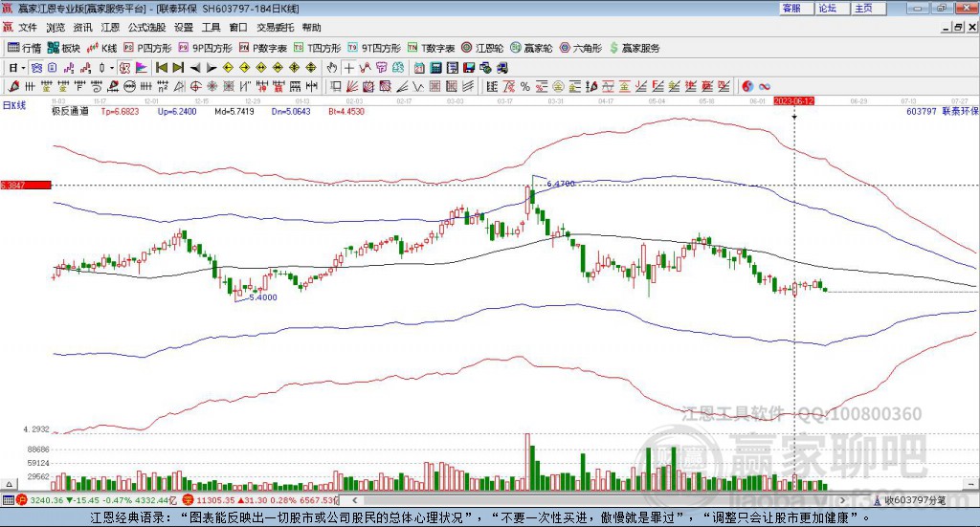Expand the candlestick style dropdown arrow

coord(111,68)
